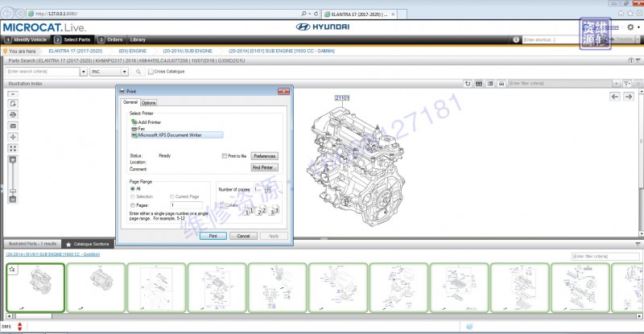
Task: Enable the Cross Catalogue checkbox
Action: point(151,72)
